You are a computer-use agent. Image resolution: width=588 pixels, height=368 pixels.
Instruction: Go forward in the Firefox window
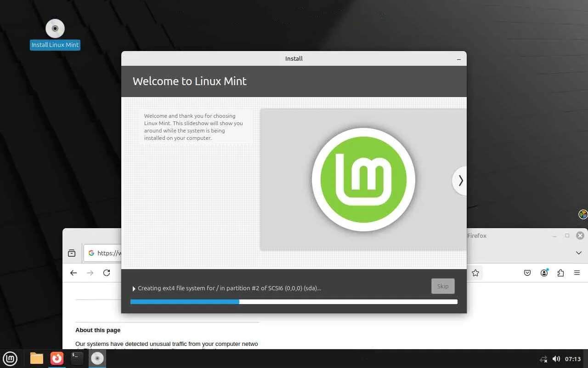pos(90,273)
